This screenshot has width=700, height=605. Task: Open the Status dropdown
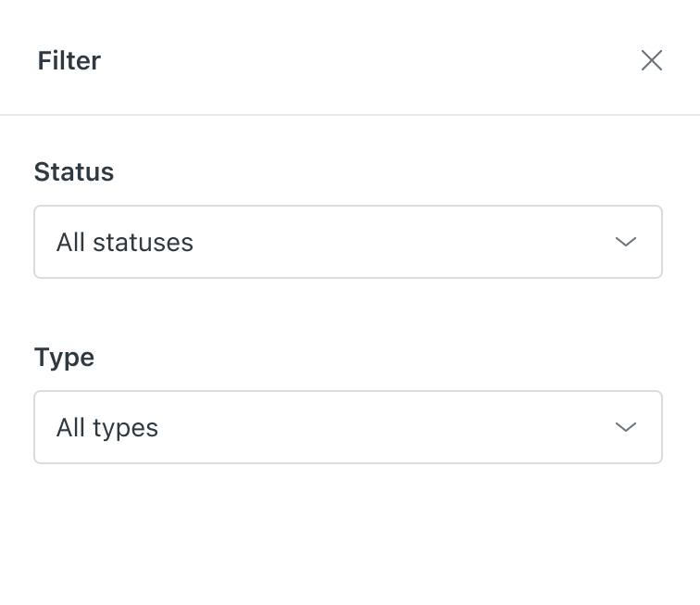pyautogui.click(x=347, y=242)
